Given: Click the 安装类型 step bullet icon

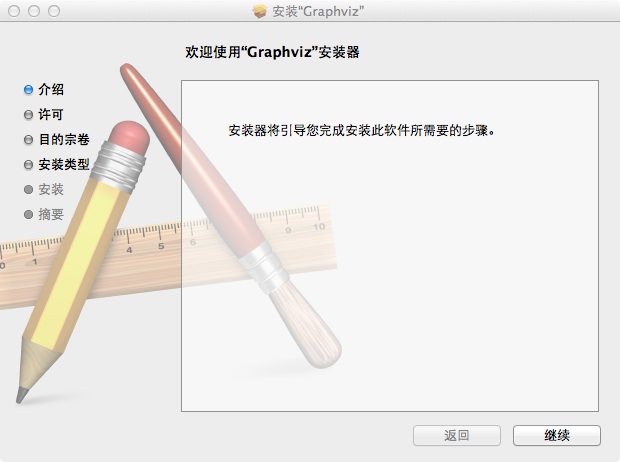Looking at the screenshot, I should [28, 165].
